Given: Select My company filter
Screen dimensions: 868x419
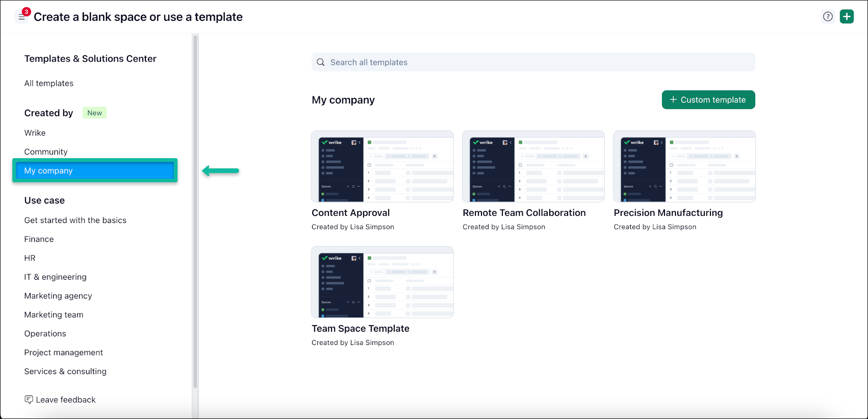Looking at the screenshot, I should point(95,170).
